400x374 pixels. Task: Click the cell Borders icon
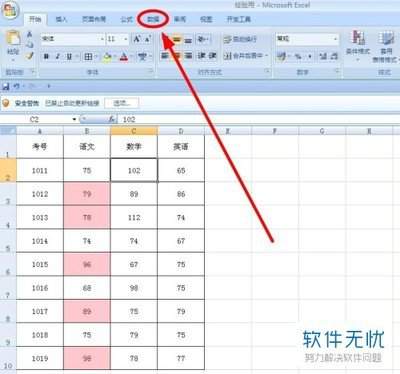(88, 57)
